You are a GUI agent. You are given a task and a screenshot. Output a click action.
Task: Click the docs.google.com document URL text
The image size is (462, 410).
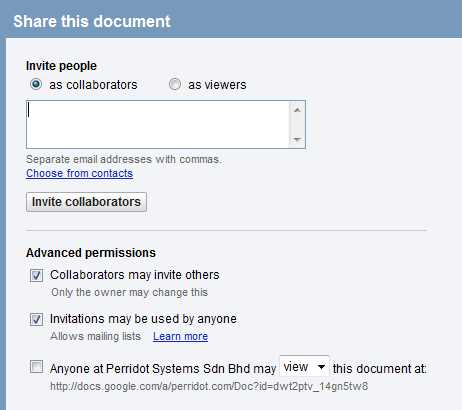[209, 386]
